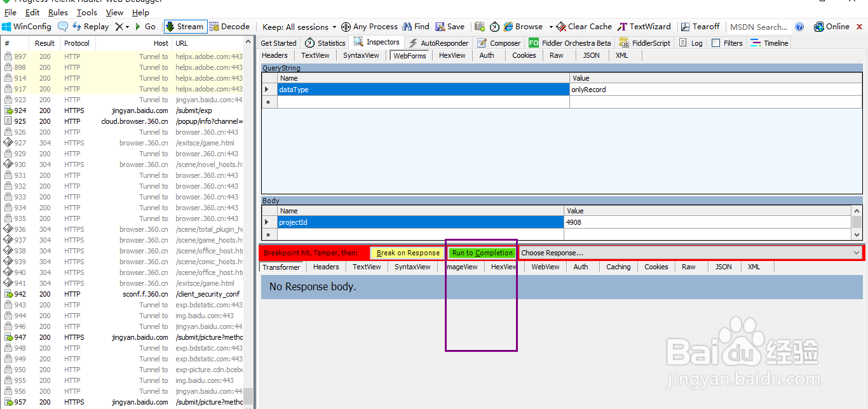Click the Online status indicator
The image size is (868, 409).
click(832, 27)
